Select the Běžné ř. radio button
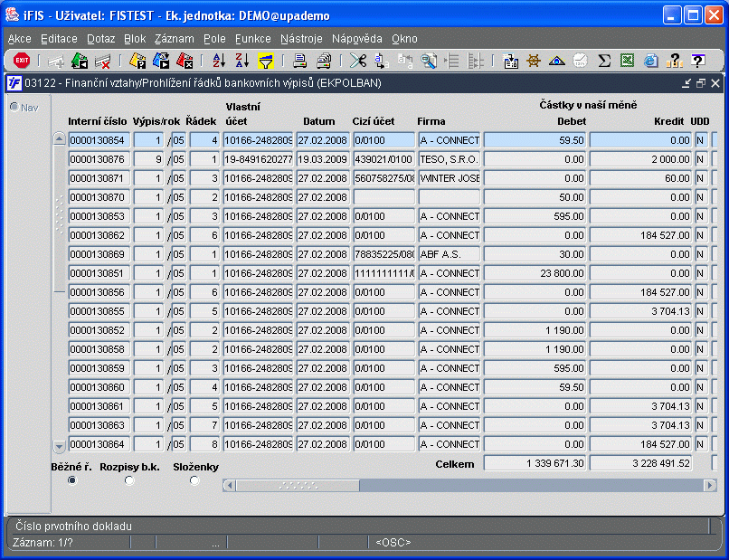This screenshot has width=729, height=560. [x=72, y=480]
